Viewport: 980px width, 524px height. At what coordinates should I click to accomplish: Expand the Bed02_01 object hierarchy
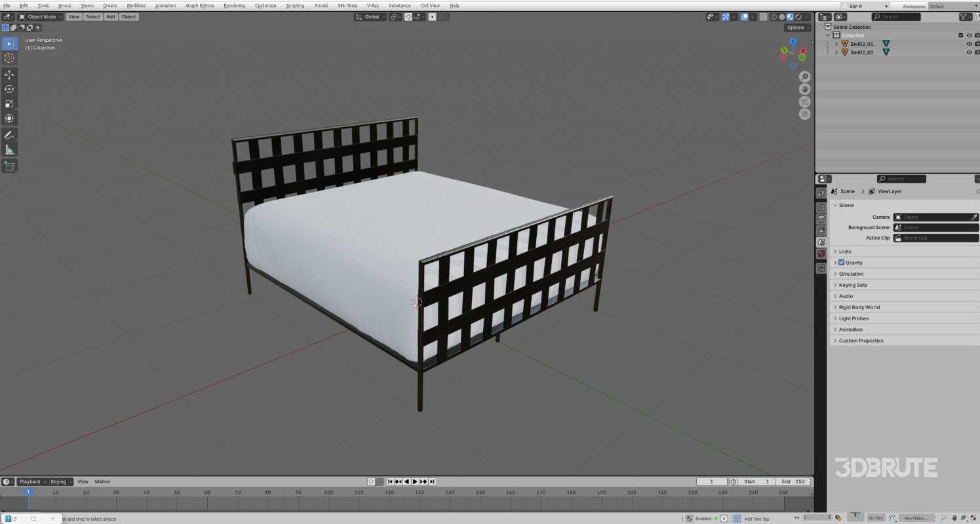pyautogui.click(x=836, y=43)
